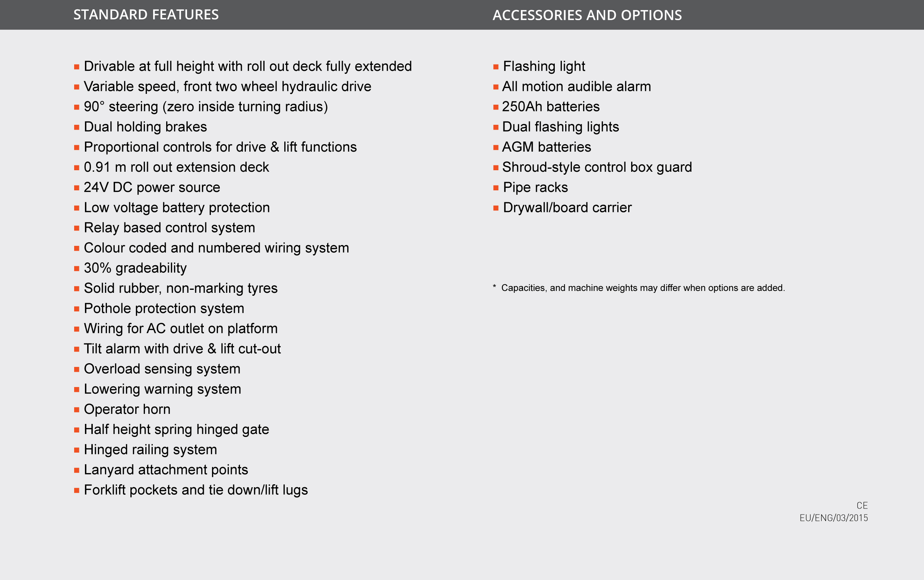Select the All motion audible alarm line

tap(576, 87)
